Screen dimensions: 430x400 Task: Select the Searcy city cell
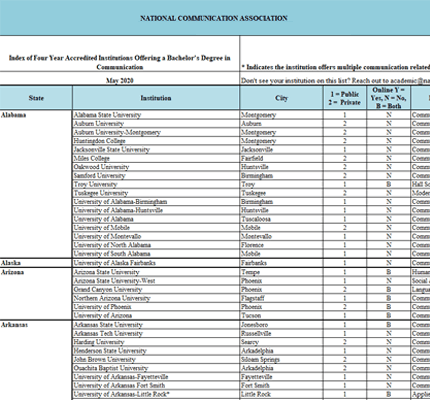281,342
